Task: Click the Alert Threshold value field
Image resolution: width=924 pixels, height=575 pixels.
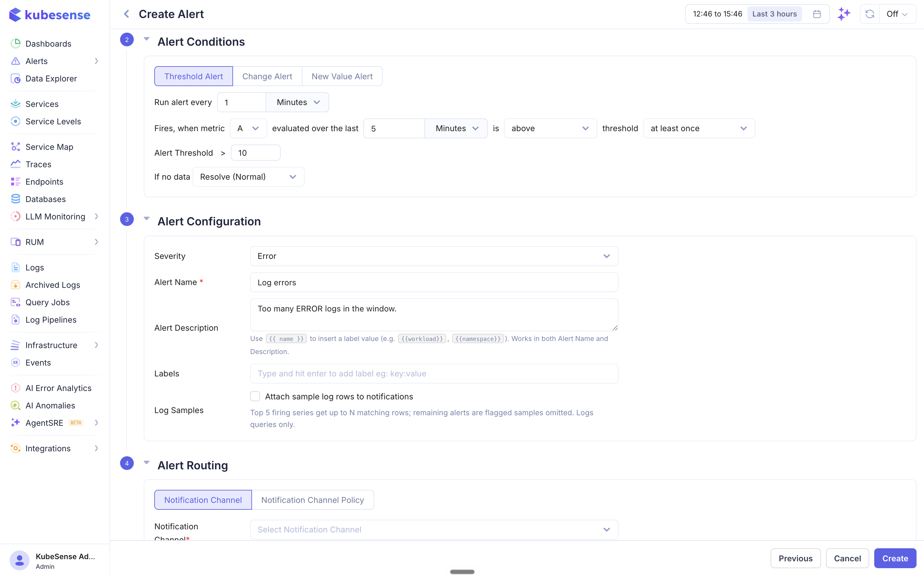Action: coord(256,153)
